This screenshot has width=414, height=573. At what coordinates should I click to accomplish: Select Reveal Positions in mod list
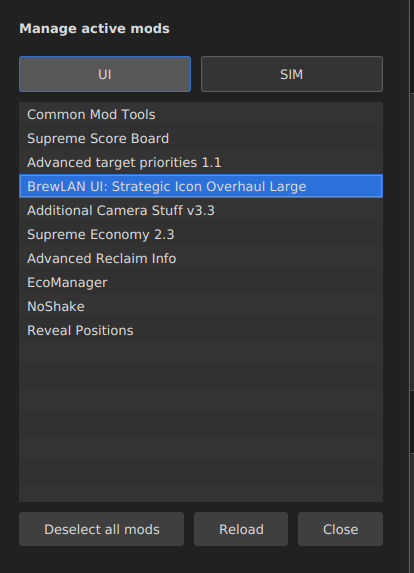click(201, 330)
